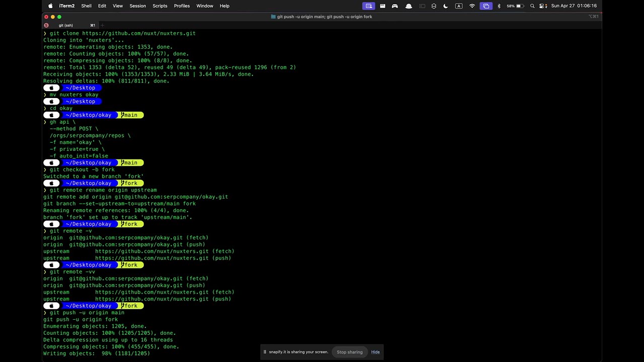Click the purple overlapping-screens mirroring icon
This screenshot has width=644, height=362.
click(x=486, y=6)
